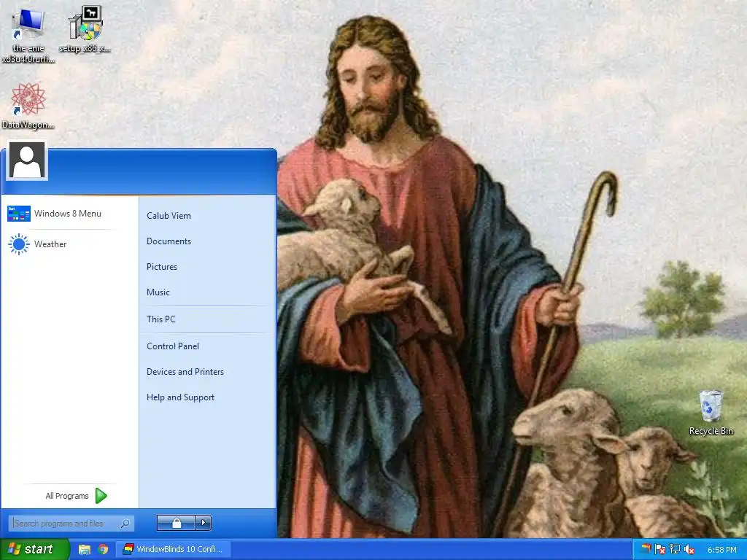Click the 6:58 PM taskbar clock
The width and height of the screenshot is (747, 560).
click(721, 550)
